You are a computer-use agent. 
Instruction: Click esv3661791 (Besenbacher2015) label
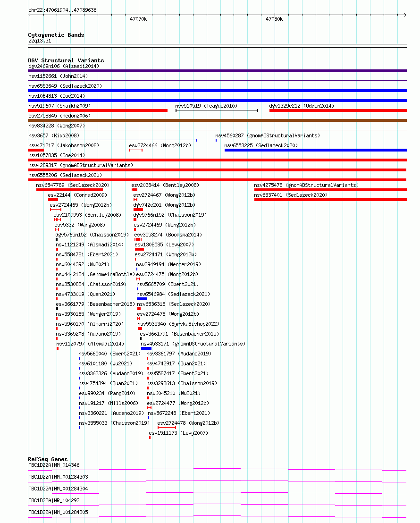click(x=179, y=334)
